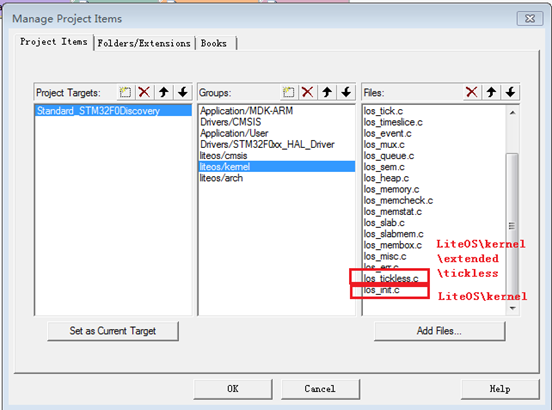The height and width of the screenshot is (410, 552).
Task: Select file los_tick.c
Action: [383, 111]
